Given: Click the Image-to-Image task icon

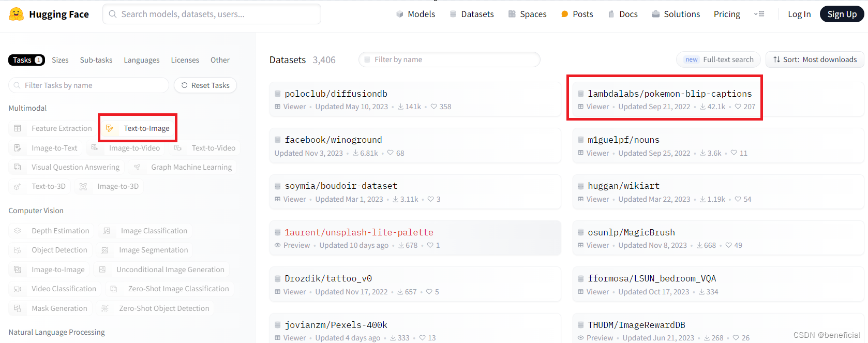Looking at the screenshot, I should (18, 270).
